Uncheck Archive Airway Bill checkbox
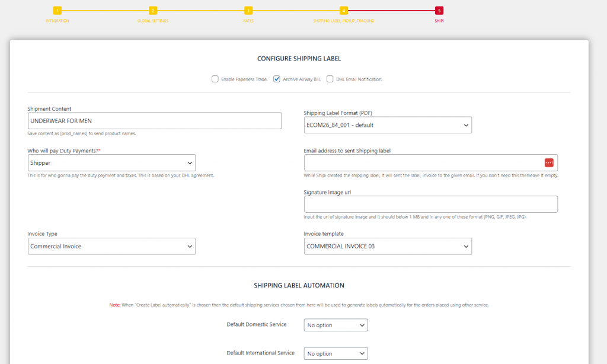The width and height of the screenshot is (607, 364). point(277,79)
